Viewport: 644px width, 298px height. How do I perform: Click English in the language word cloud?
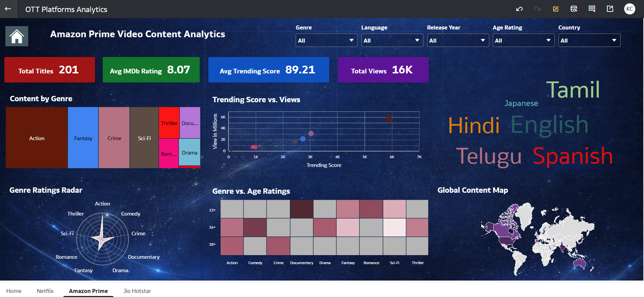pyautogui.click(x=549, y=125)
